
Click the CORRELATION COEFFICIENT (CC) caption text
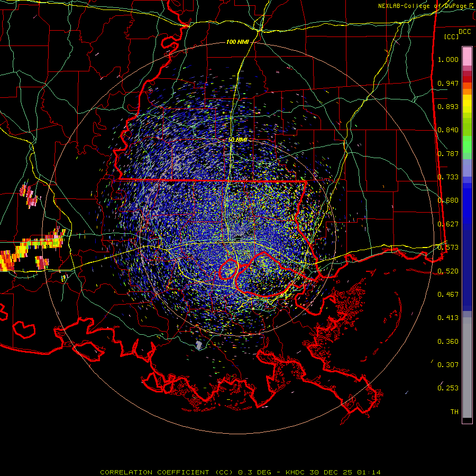[167, 472]
